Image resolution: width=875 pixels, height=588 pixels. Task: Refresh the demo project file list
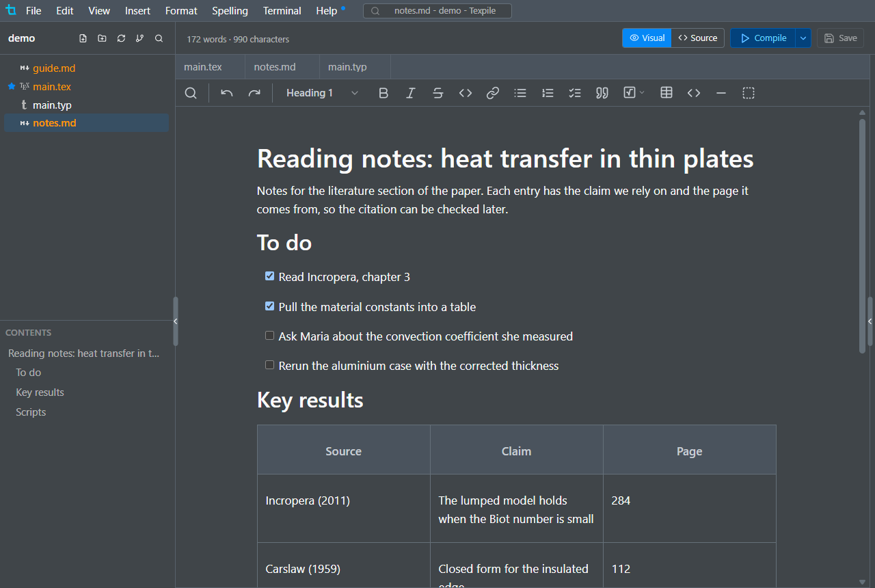[x=121, y=38]
